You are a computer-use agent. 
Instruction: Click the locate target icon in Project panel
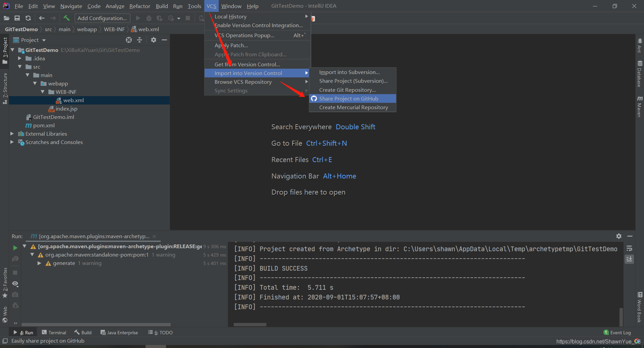tap(129, 40)
